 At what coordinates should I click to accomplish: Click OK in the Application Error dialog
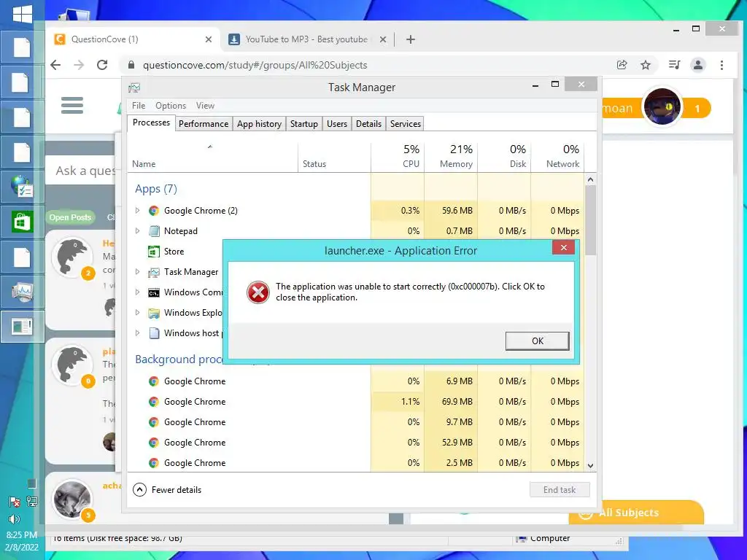(537, 341)
